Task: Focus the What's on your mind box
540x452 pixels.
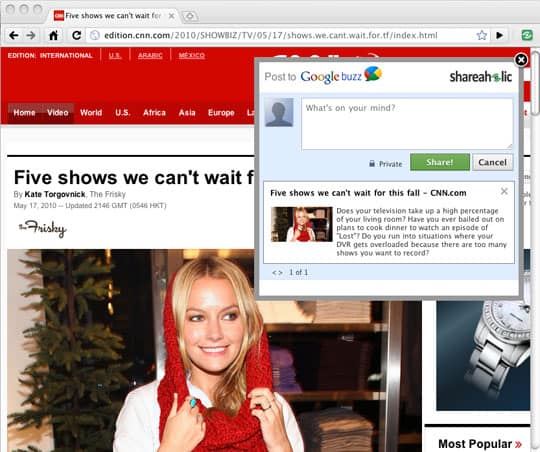Action: click(407, 124)
